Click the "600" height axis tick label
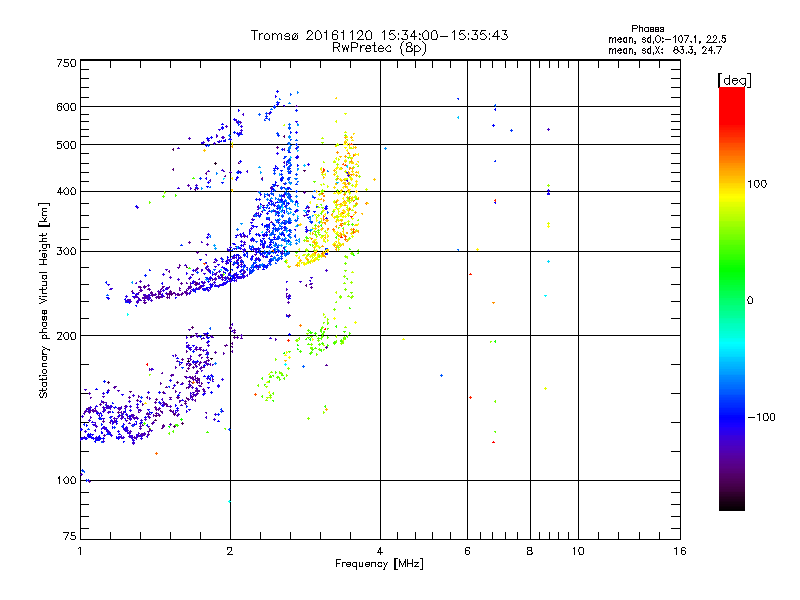 (x=66, y=107)
